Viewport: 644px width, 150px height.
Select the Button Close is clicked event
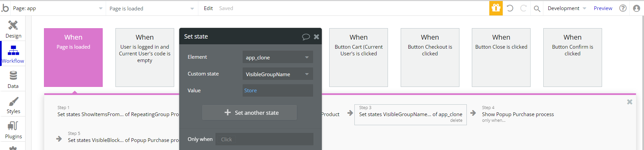point(501,57)
